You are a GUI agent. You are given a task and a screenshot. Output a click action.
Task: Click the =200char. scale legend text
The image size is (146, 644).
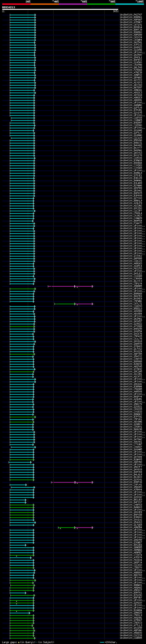[111, 642]
